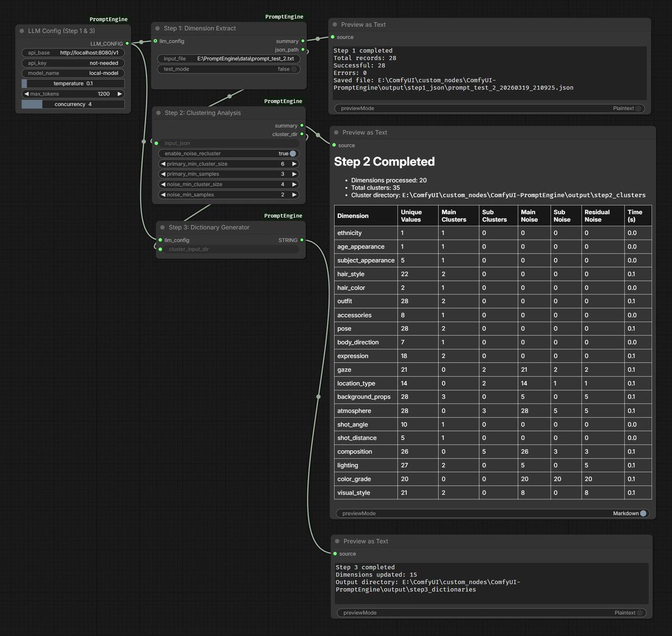
Task: Click 'Dimensions updated: 15' text
Action: tap(376, 575)
